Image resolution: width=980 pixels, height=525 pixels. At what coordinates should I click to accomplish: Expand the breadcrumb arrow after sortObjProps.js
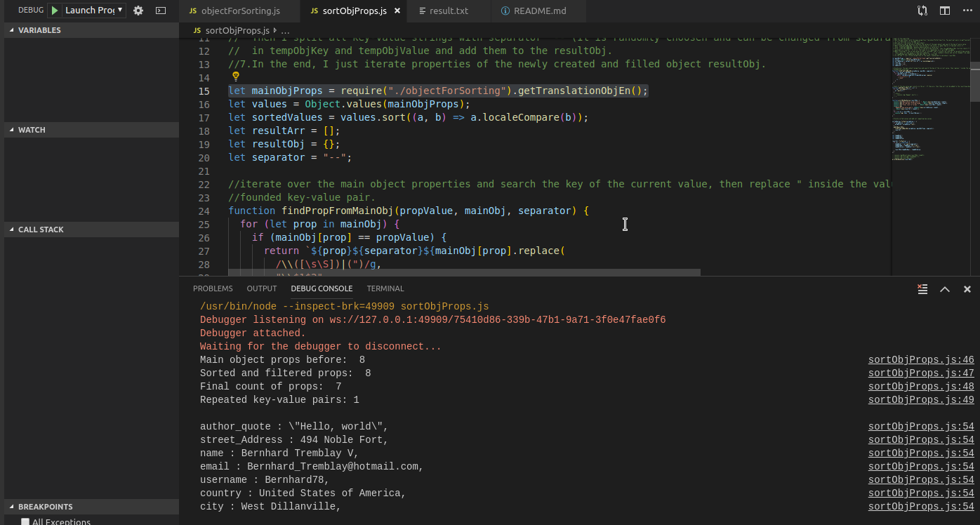pos(275,31)
